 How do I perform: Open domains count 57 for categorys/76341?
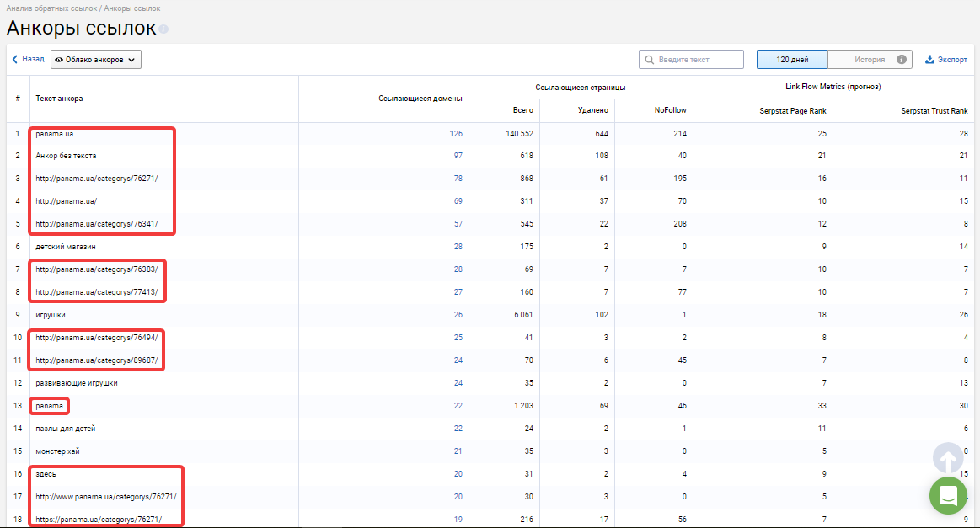pos(458,224)
